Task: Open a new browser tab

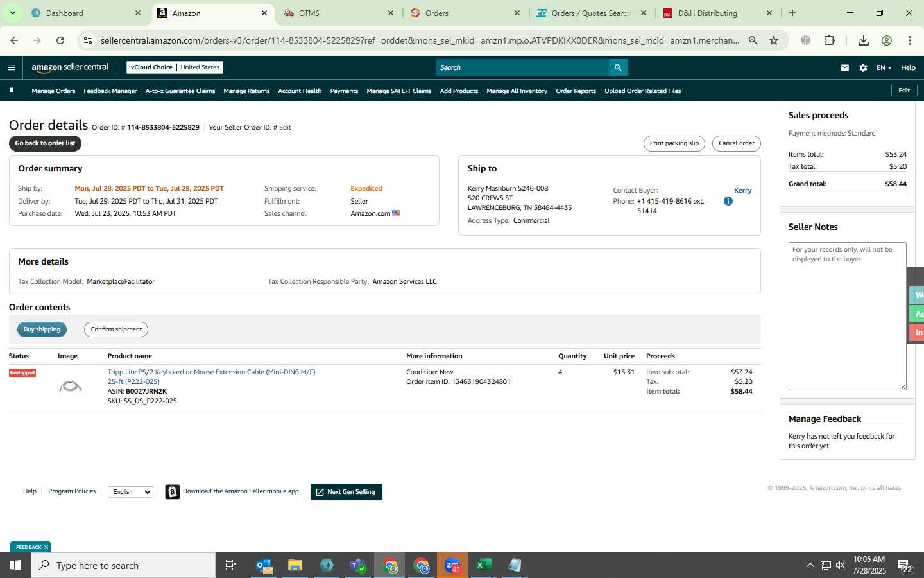Action: coord(792,13)
